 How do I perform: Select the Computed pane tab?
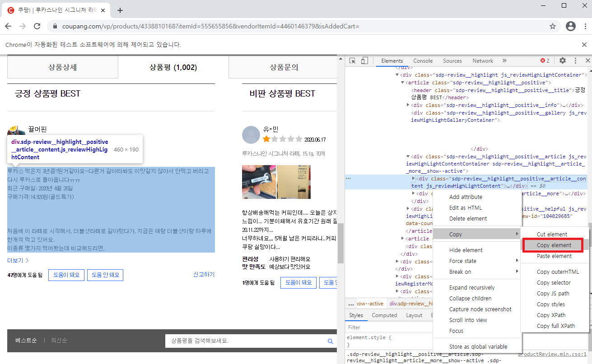click(384, 315)
